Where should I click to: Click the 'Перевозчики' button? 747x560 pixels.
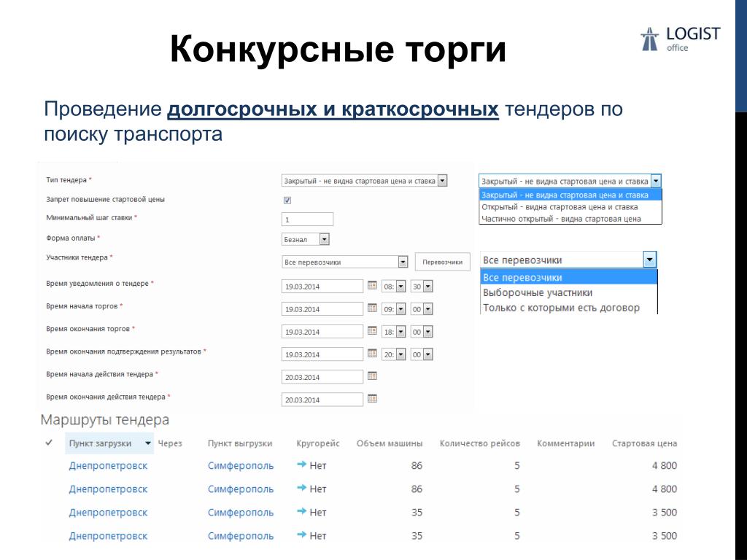(x=443, y=262)
